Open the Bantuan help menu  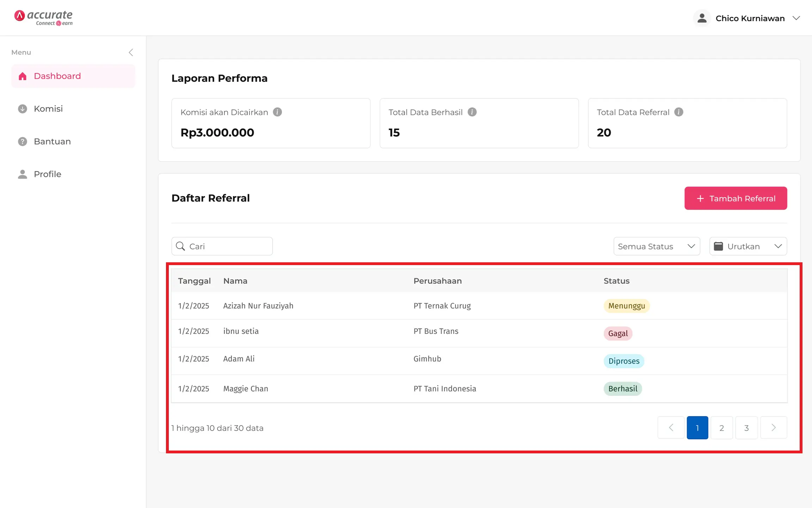point(52,141)
